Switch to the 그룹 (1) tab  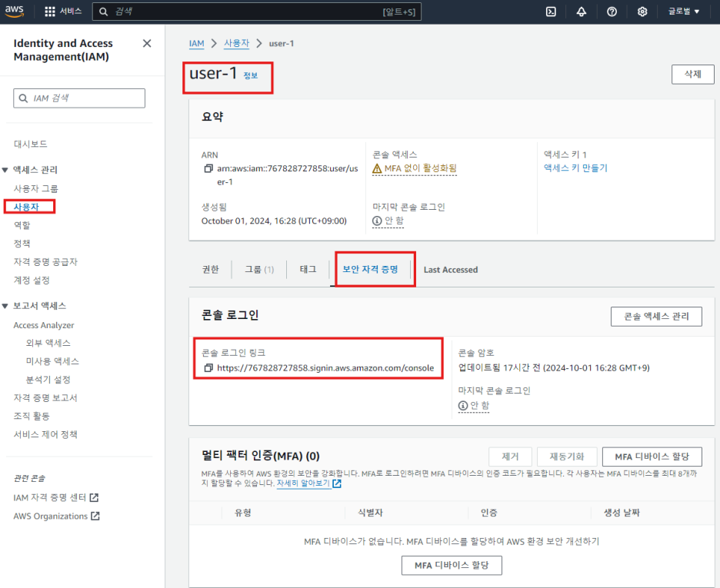[x=259, y=269]
